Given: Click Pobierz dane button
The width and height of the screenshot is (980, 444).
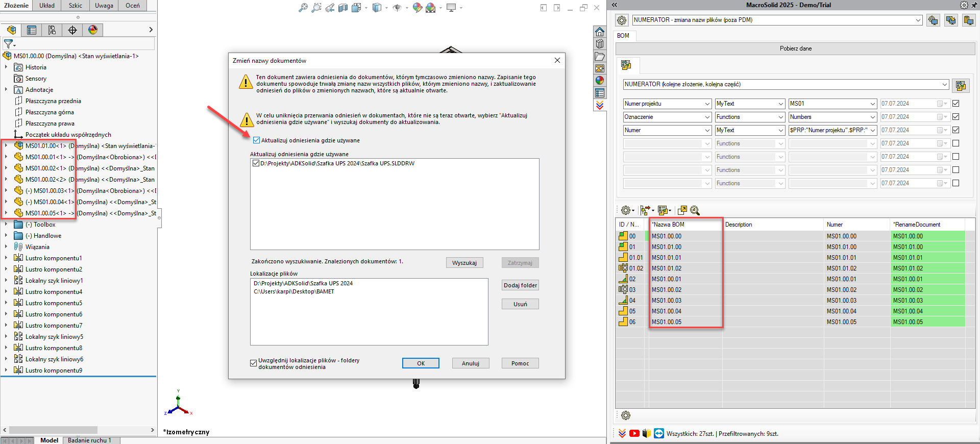Looking at the screenshot, I should coord(795,48).
